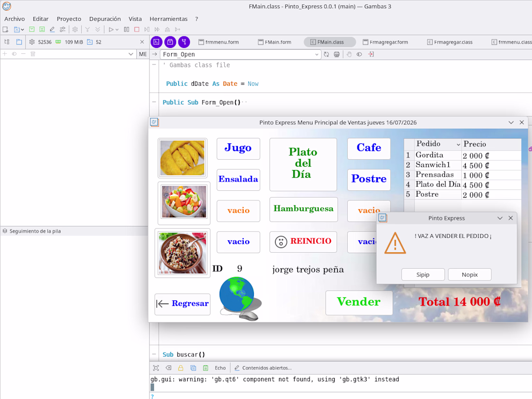Switch to the frmmenu.form tab
Viewport: 532px width, 399px height.
point(219,42)
